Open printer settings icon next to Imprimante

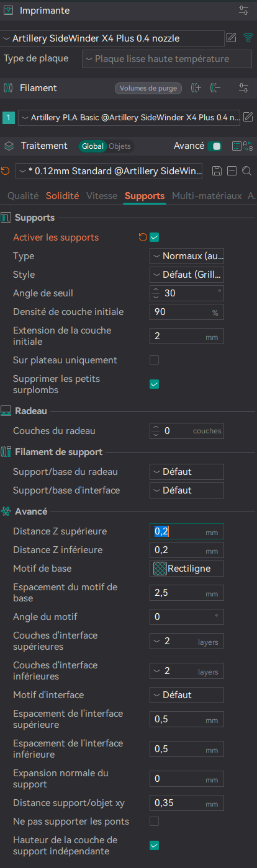click(243, 11)
